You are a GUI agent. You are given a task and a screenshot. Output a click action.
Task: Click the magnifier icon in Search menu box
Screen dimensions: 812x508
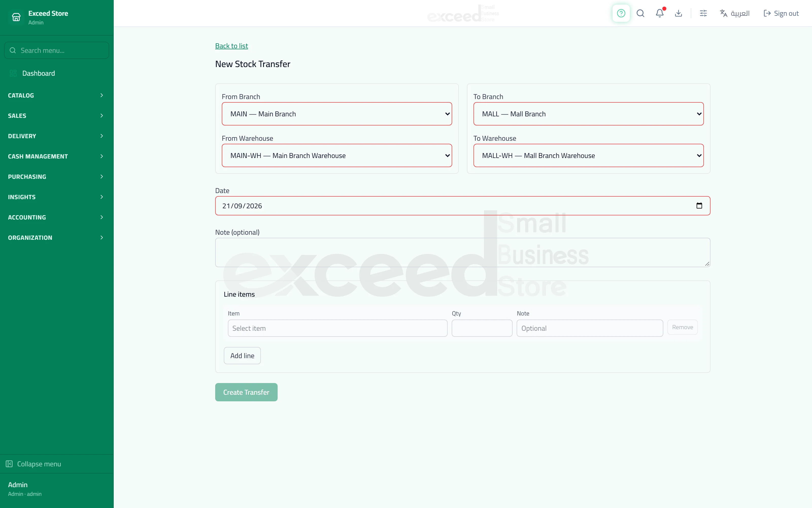pos(13,50)
